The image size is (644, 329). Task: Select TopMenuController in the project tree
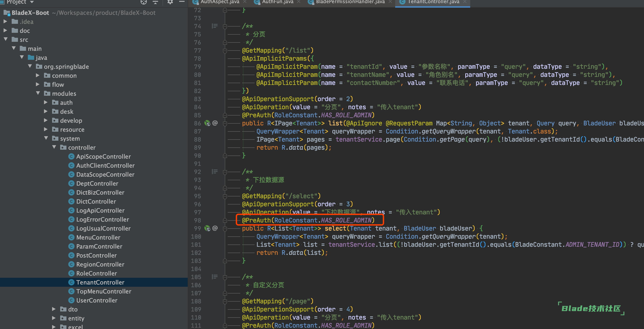pos(104,291)
